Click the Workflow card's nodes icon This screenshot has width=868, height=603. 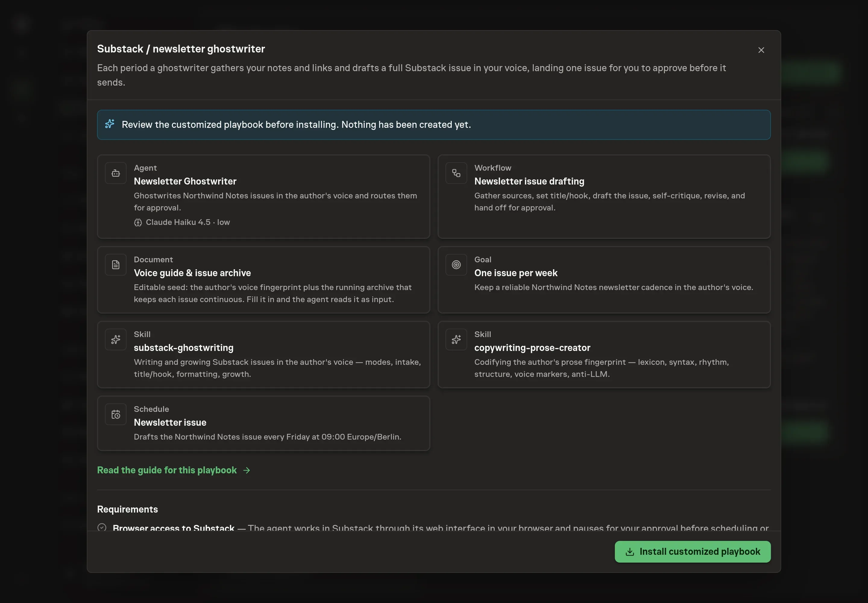coord(456,173)
